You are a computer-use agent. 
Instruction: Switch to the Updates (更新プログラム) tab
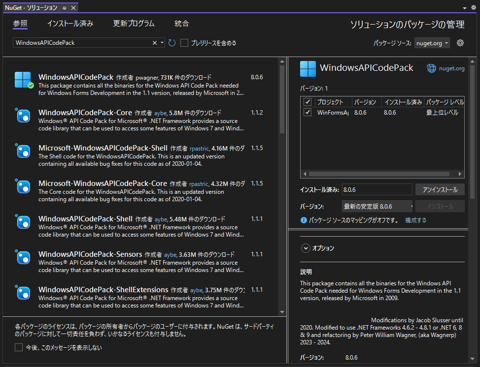tap(134, 23)
